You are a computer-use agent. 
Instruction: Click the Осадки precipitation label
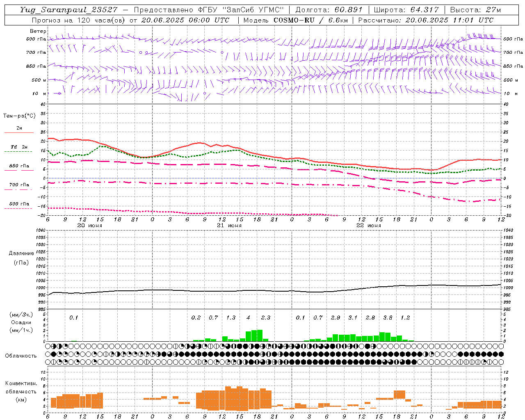point(21,322)
